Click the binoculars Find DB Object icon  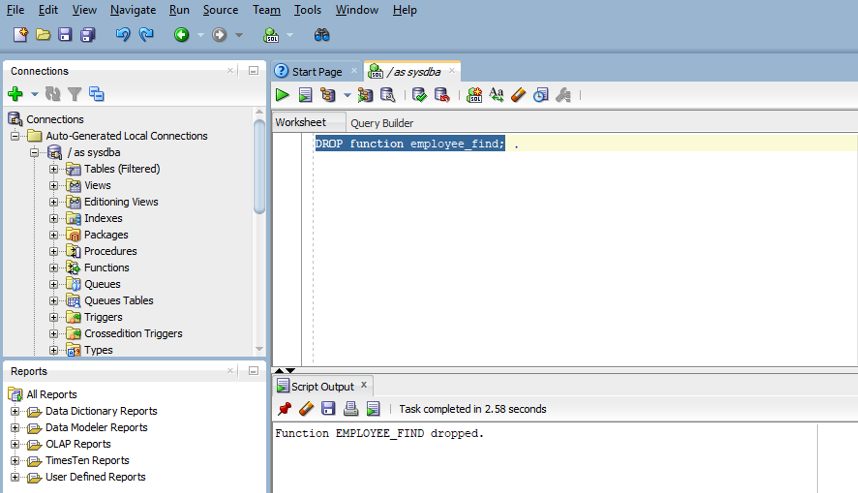322,35
